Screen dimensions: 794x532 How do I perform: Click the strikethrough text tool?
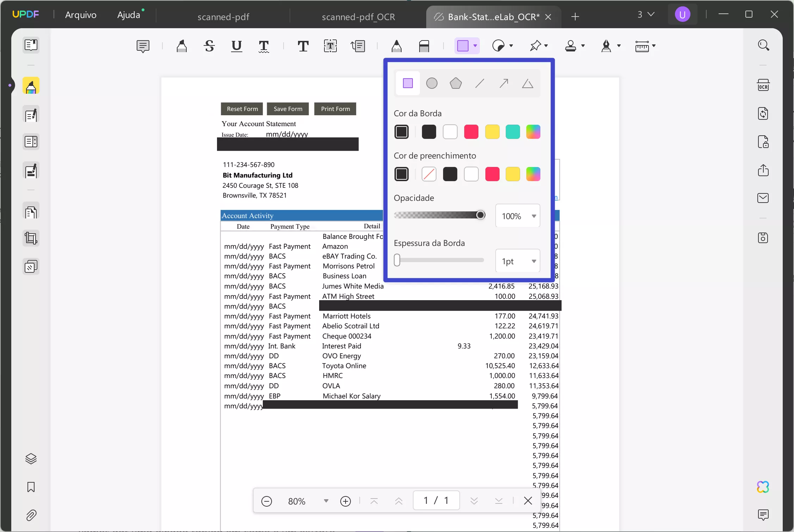209,46
